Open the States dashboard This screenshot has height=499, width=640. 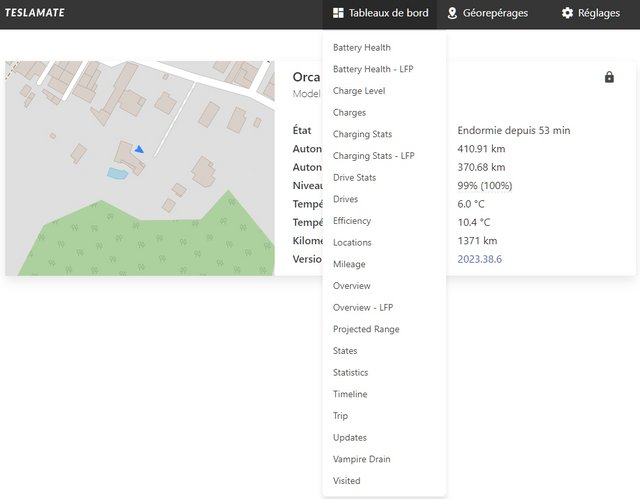[x=345, y=350]
